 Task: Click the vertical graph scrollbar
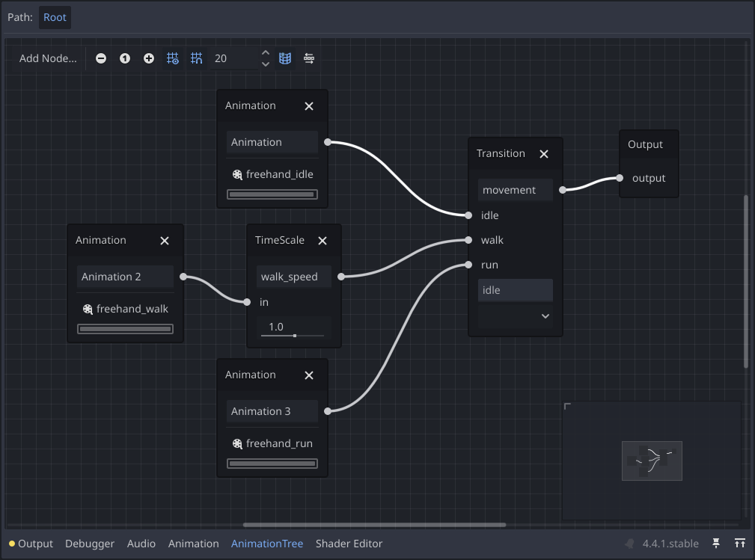pos(746,281)
